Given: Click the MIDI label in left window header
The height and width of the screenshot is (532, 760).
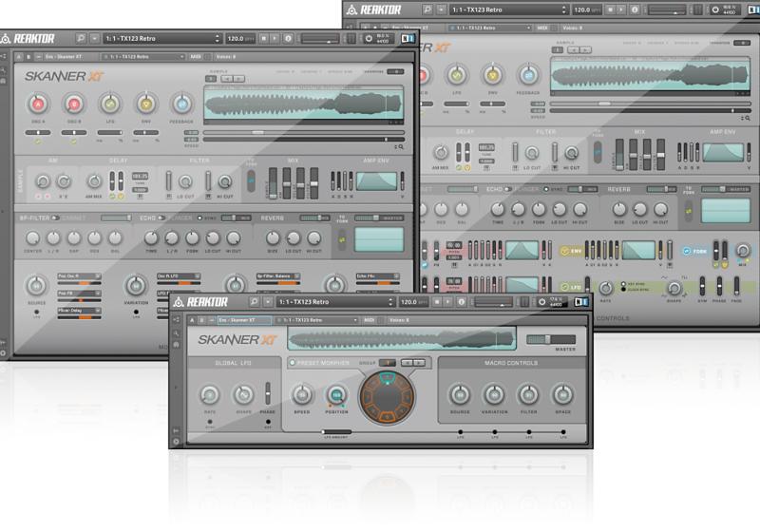Looking at the screenshot, I should point(196,57).
